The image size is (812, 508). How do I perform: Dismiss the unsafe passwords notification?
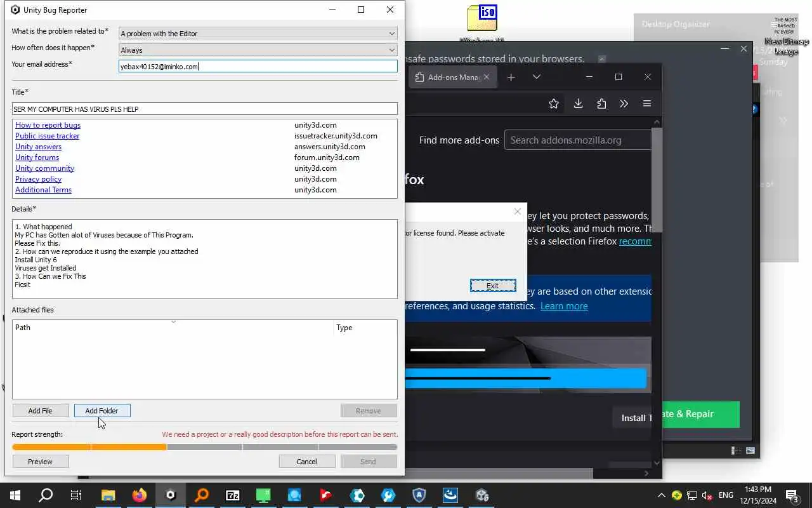[602, 58]
